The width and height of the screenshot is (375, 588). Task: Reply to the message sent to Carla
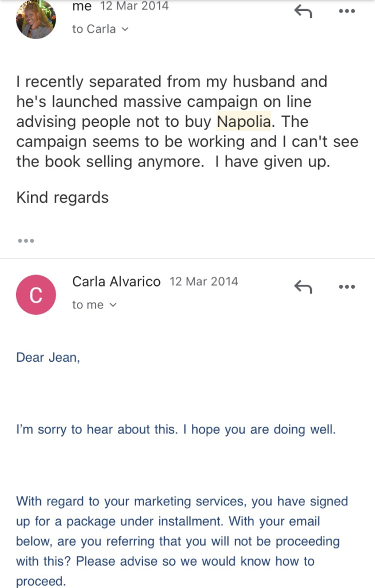click(303, 10)
